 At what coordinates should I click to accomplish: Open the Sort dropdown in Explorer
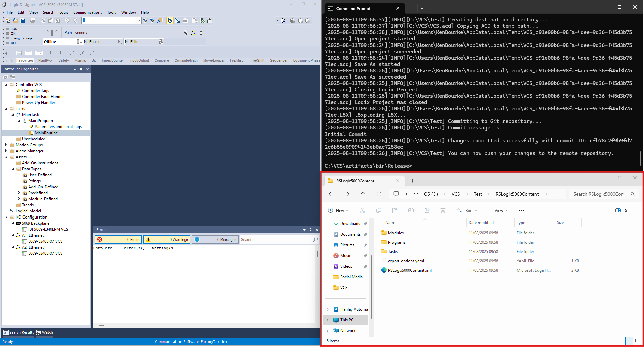coord(467,210)
